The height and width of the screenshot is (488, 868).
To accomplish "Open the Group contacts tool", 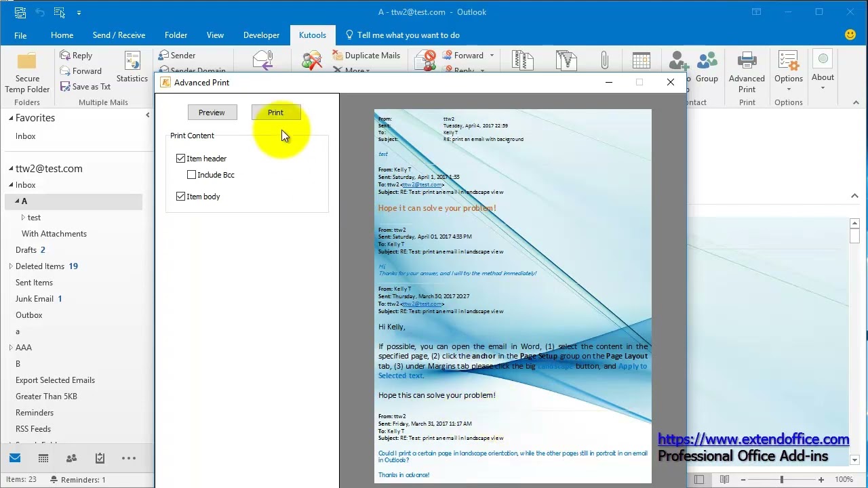I will pyautogui.click(x=707, y=67).
